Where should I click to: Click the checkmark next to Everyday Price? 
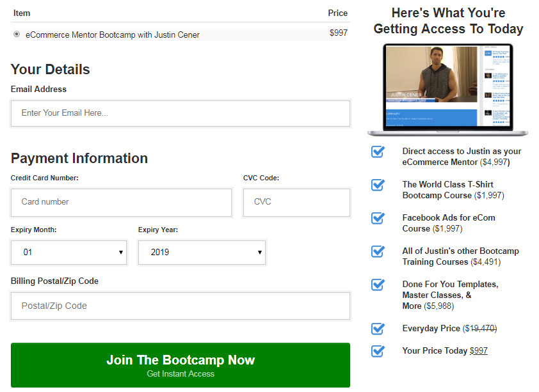(x=378, y=329)
